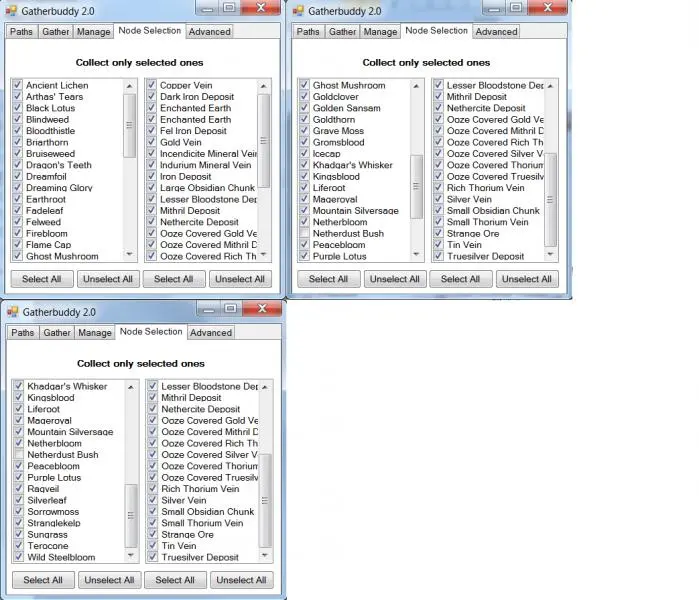
Task: Click ore list scrollbar thumb beside Gold Vein
Action: [x=263, y=140]
